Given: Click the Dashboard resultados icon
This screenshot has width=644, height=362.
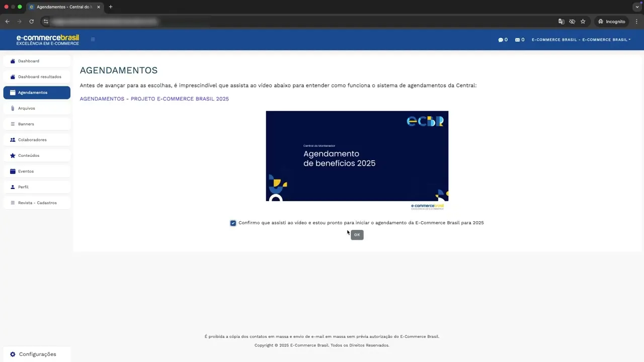Looking at the screenshot, I should [x=13, y=77].
